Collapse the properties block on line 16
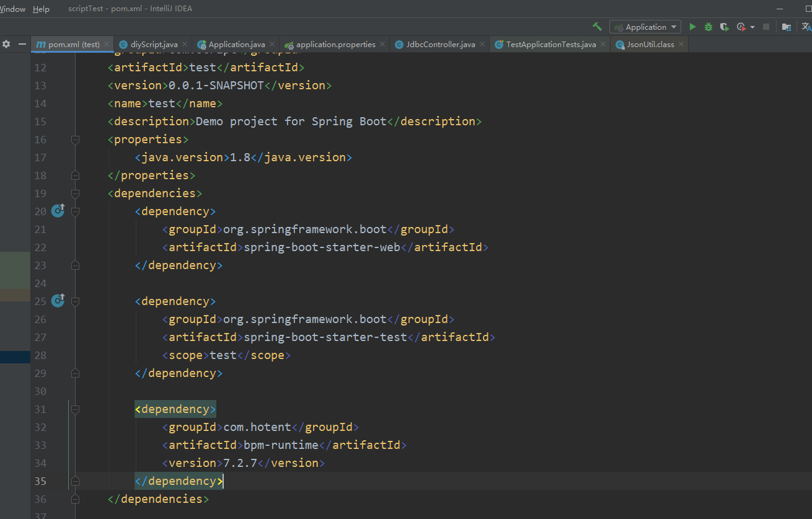Screen dimensions: 812x519 point(75,140)
